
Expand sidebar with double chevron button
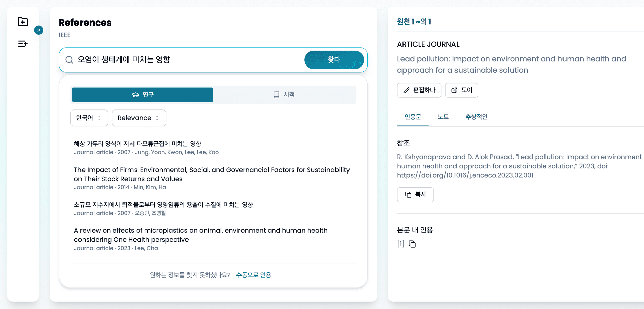[x=39, y=30]
